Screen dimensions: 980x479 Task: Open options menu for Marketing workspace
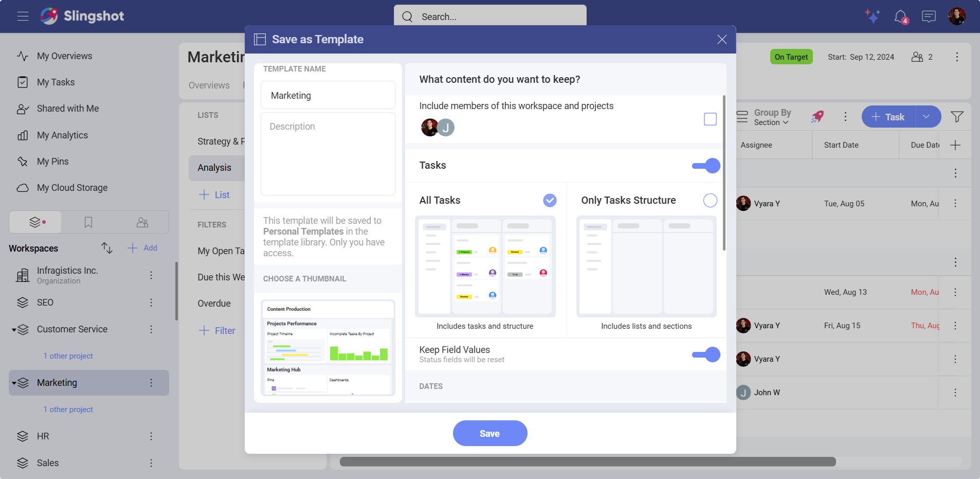[151, 382]
